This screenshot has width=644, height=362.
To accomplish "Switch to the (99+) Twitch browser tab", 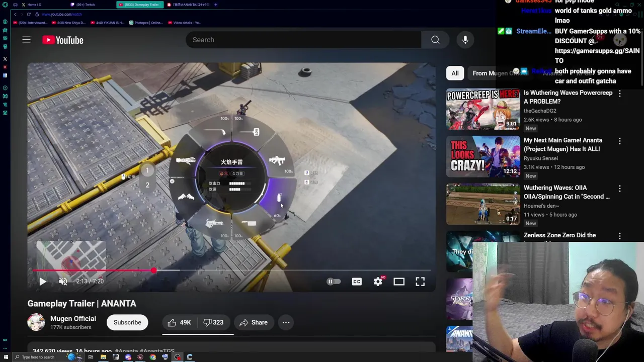I will point(92,5).
